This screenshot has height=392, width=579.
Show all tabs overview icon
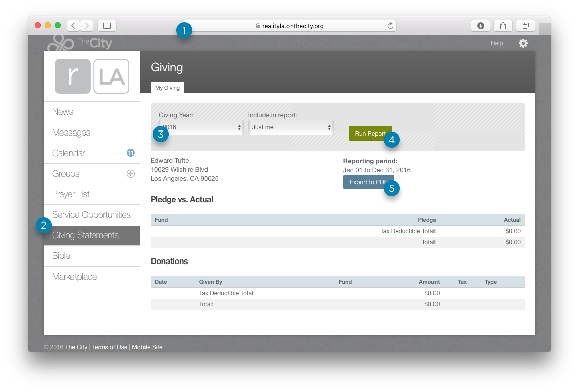coord(525,26)
